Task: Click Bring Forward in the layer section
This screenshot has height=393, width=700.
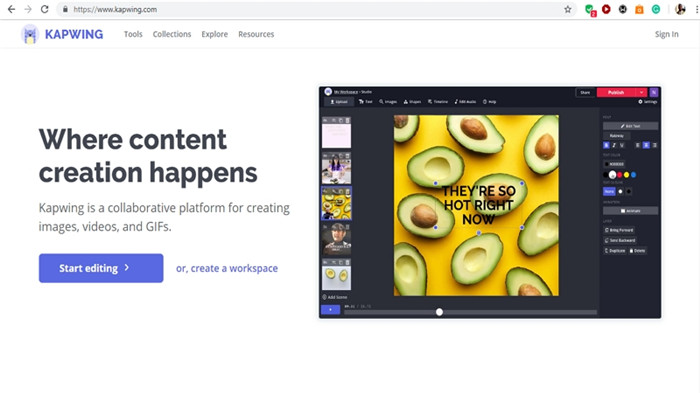Action: (619, 230)
